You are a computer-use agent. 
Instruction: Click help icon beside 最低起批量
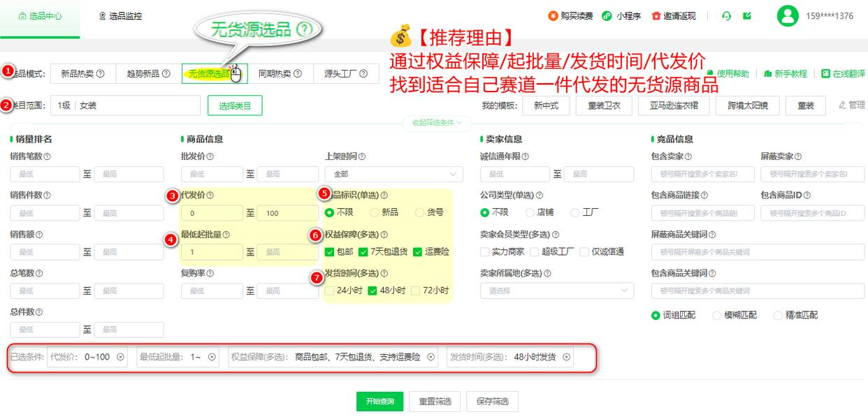tap(226, 235)
